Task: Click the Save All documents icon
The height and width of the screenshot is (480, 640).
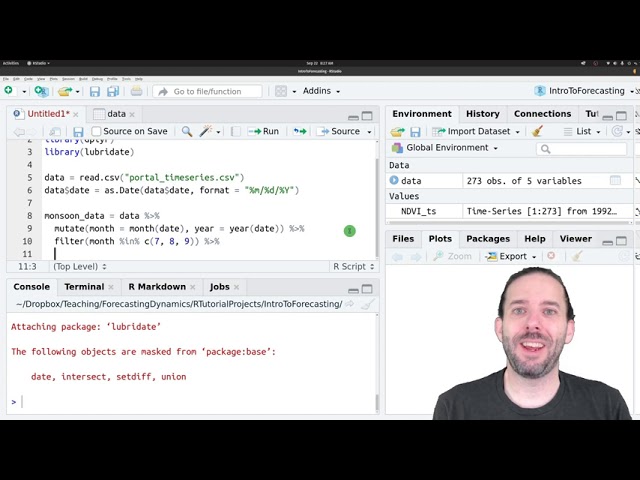Action: coord(113,91)
